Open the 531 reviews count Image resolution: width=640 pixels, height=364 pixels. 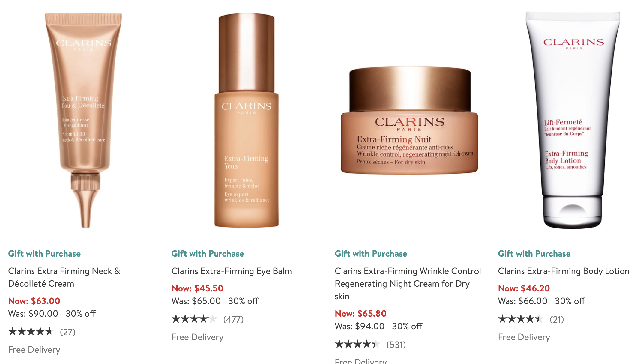click(396, 345)
